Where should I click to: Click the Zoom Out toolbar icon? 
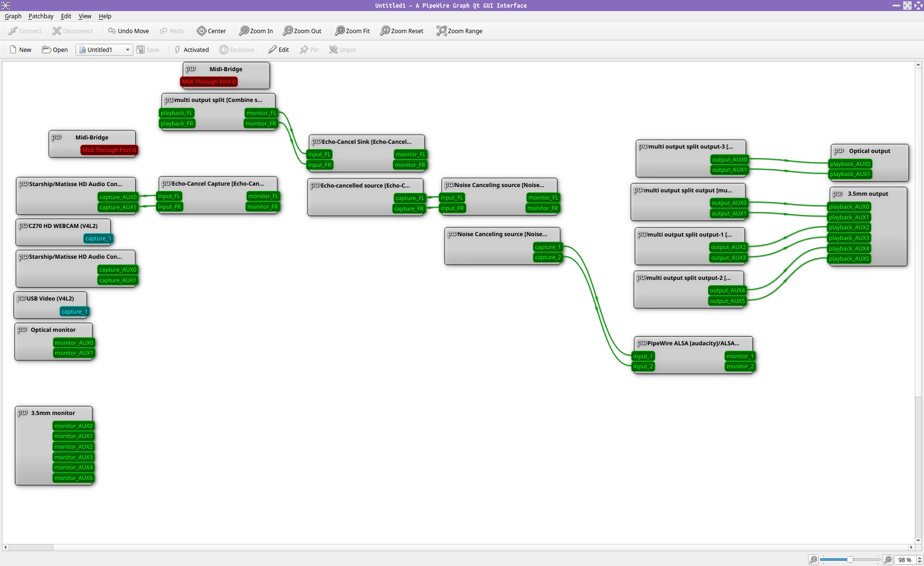pyautogui.click(x=288, y=31)
